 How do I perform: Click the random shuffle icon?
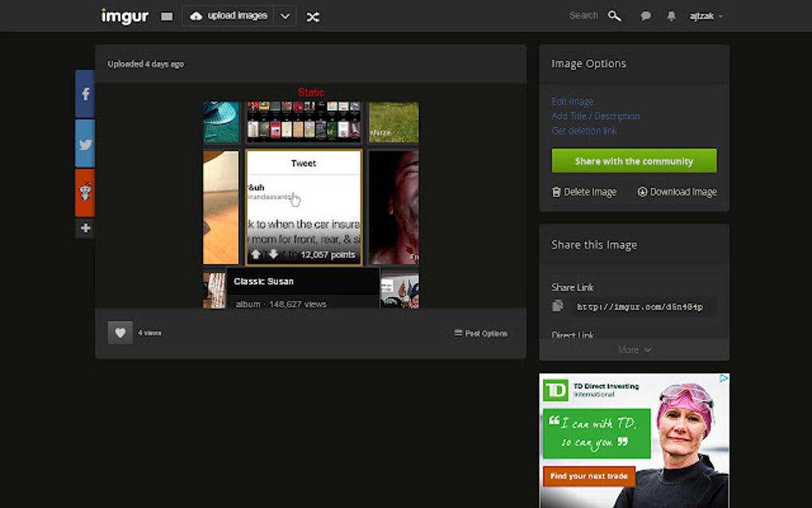pyautogui.click(x=313, y=16)
